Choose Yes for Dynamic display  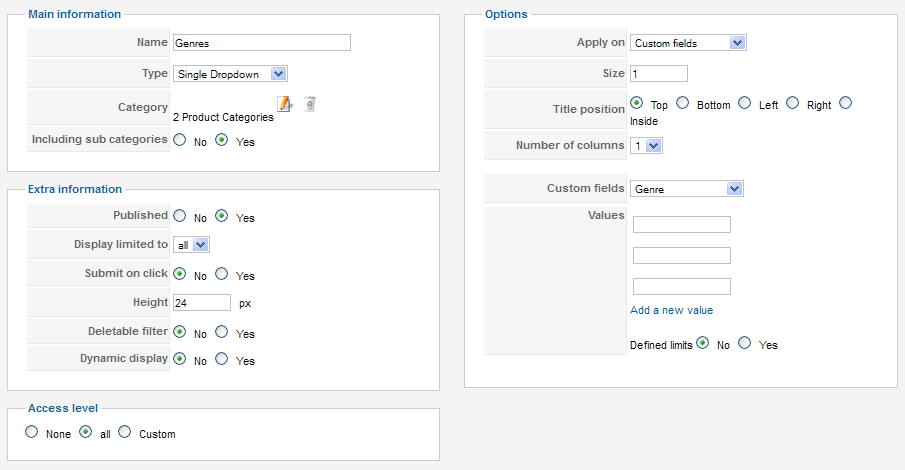pos(222,359)
